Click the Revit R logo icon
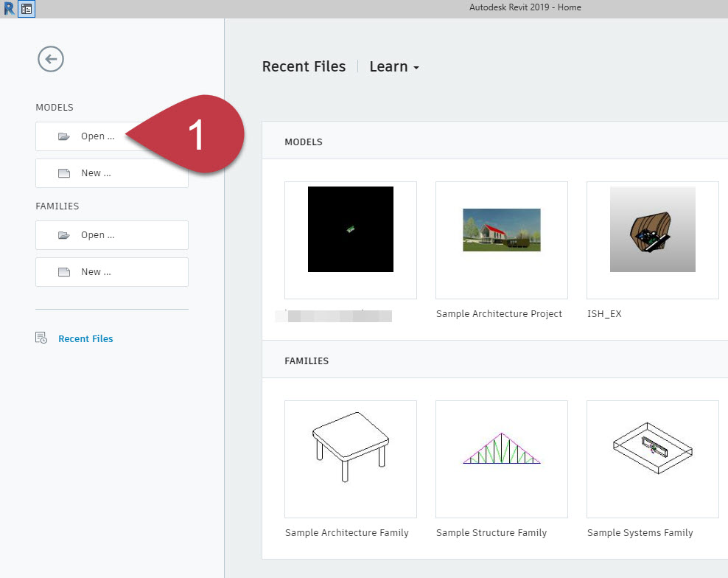This screenshot has height=578, width=728. point(9,8)
